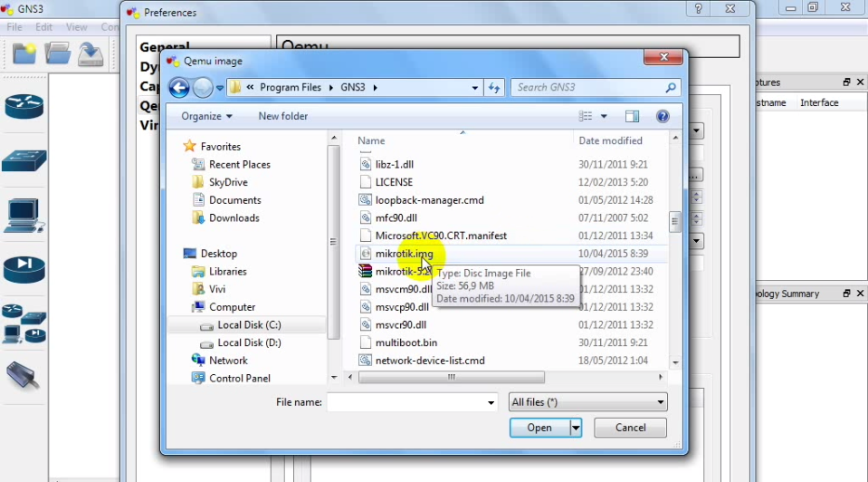Screen dimensions: 868x482
Task: Open the Edit menu in GNS3 window
Action: point(43,26)
